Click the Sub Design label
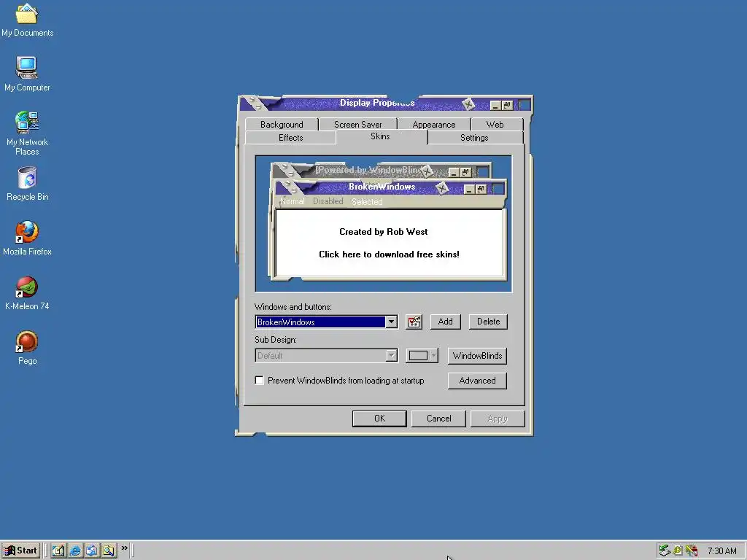The width and height of the screenshot is (747, 560). pyautogui.click(x=275, y=340)
